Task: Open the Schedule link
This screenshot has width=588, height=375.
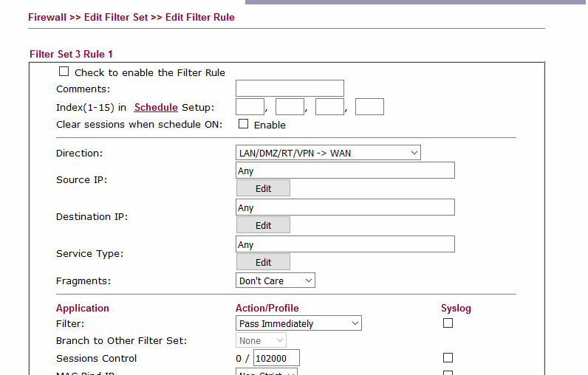Action: 156,107
